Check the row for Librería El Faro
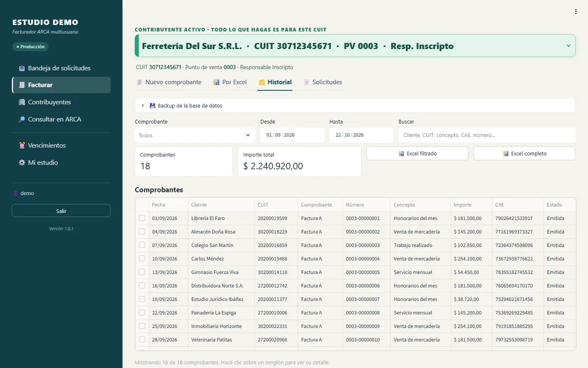This screenshot has width=588, height=368. coord(142,218)
